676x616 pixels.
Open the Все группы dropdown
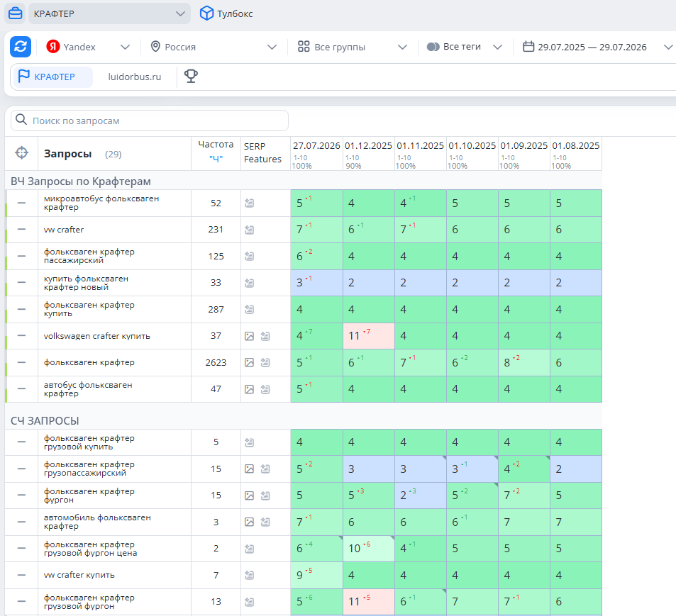353,47
